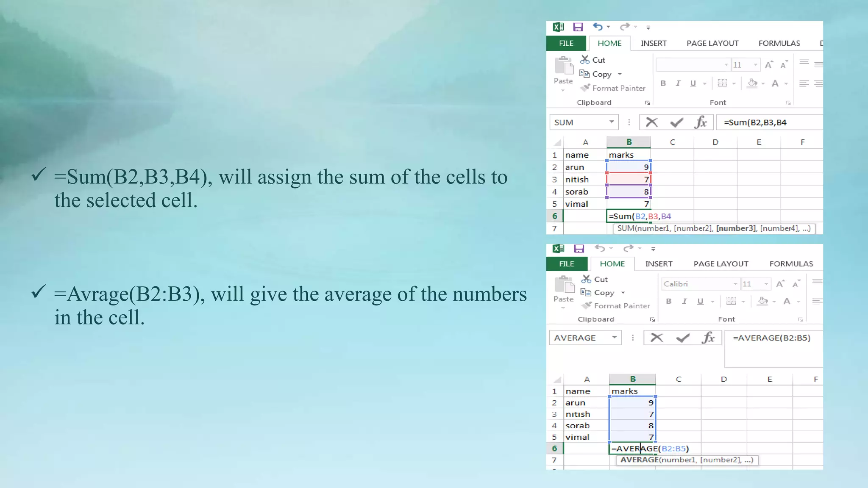This screenshot has width=868, height=488.
Task: Switch to INSERT tab in upper window
Action: (x=654, y=43)
